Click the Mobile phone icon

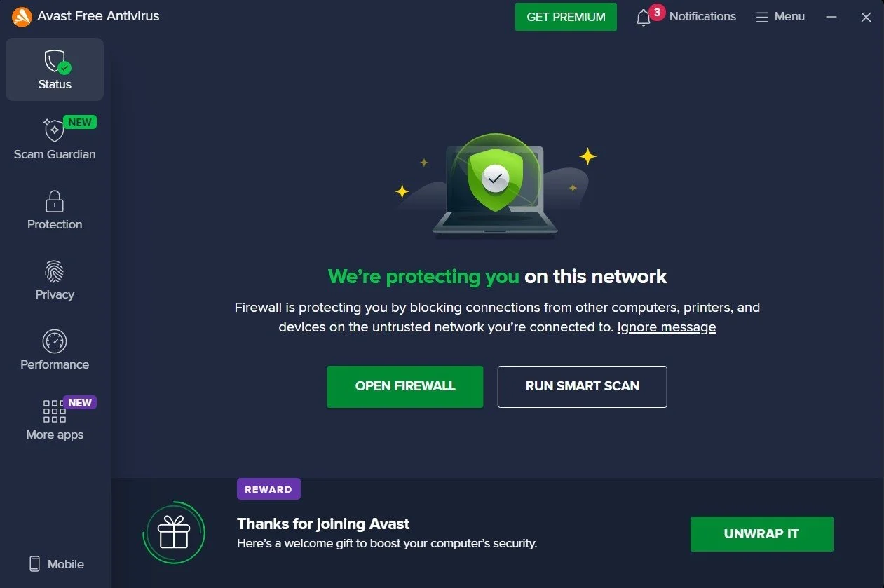pos(34,563)
